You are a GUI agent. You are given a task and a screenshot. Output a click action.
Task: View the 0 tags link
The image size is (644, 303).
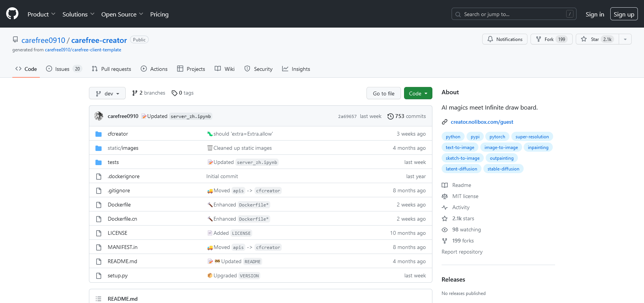tap(182, 93)
